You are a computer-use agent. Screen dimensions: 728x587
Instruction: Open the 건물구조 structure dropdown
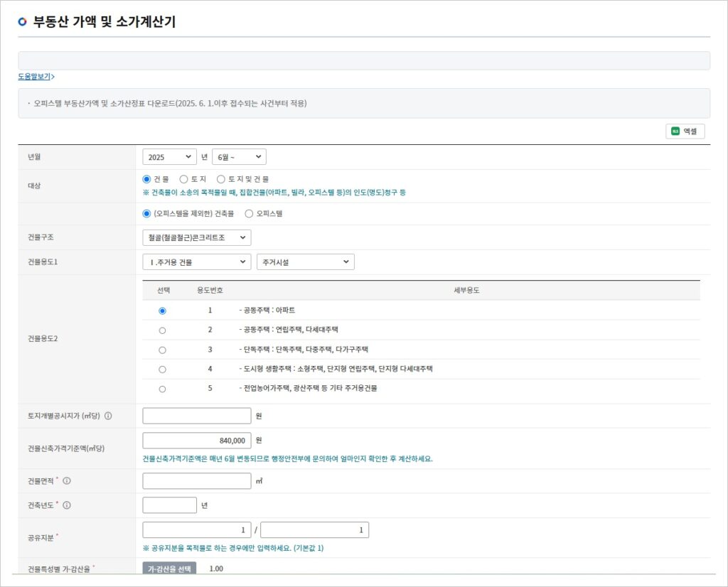[x=197, y=237]
